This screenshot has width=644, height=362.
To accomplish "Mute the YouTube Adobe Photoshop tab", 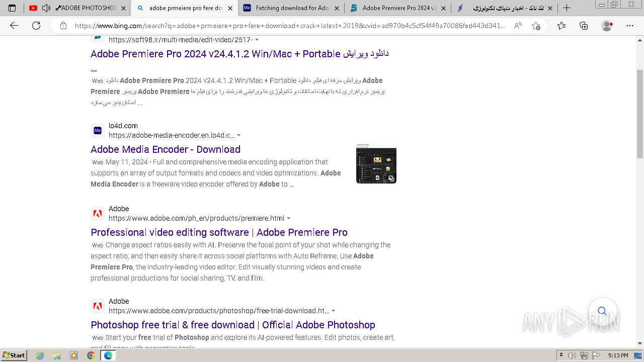I will point(46,8).
